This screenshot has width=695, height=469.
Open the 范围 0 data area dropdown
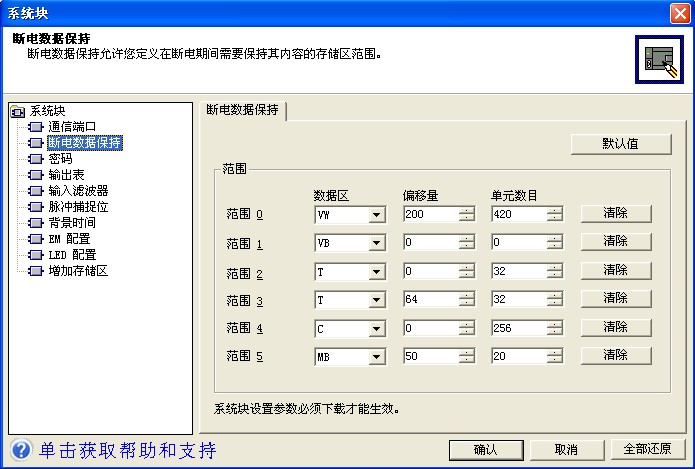pos(376,214)
